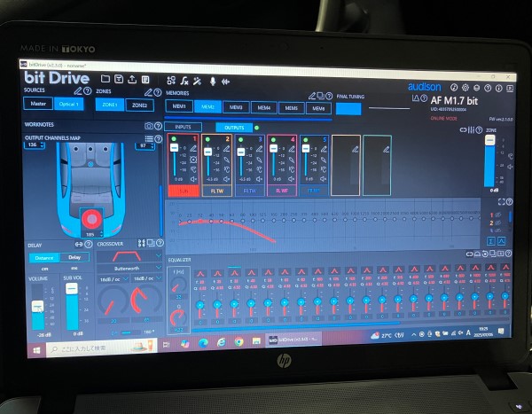Open project folder icon in top toolbar
532x414 pixels.
tap(106, 79)
